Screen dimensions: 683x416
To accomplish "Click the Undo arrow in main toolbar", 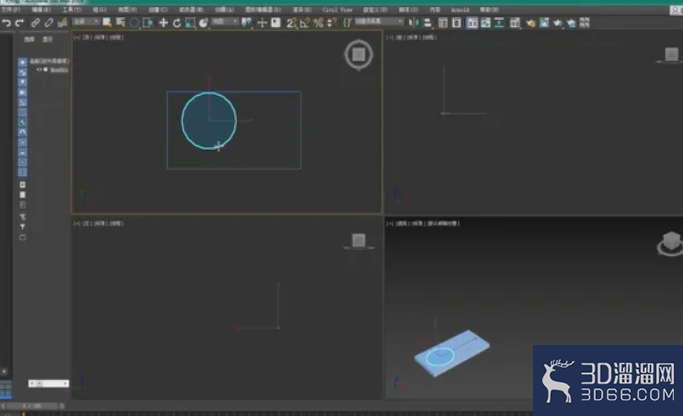I will 6,23.
